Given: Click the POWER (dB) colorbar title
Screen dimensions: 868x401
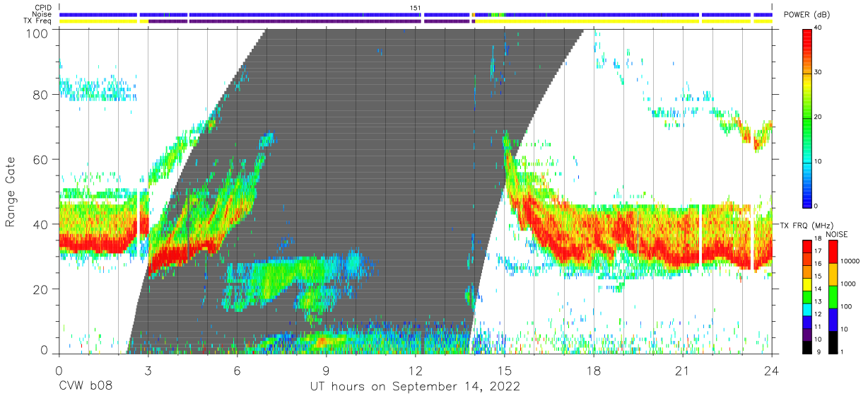Looking at the screenshot, I should click(807, 15).
